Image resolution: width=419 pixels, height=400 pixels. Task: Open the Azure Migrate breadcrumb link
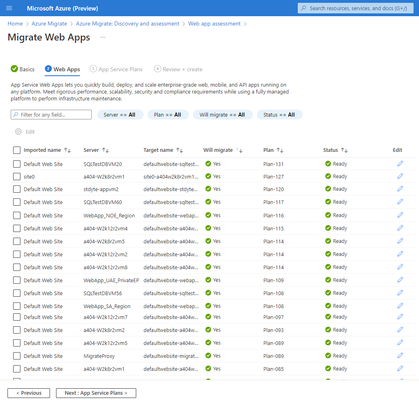(49, 24)
